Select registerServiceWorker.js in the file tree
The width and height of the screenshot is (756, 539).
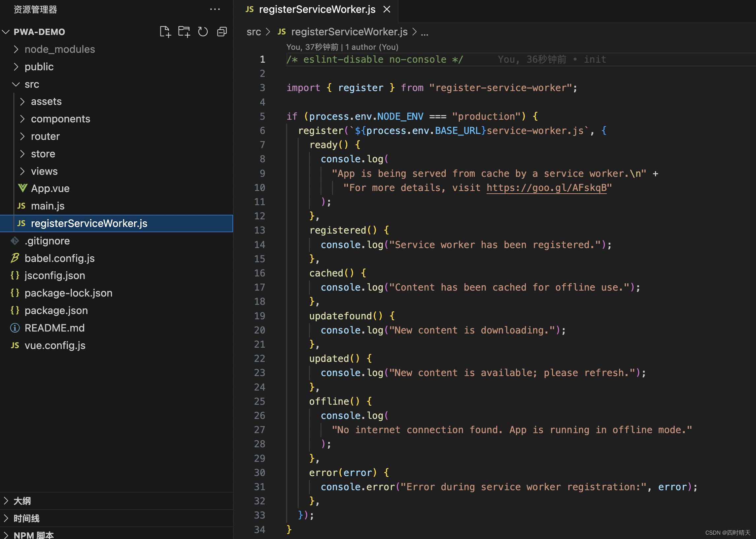click(x=117, y=223)
